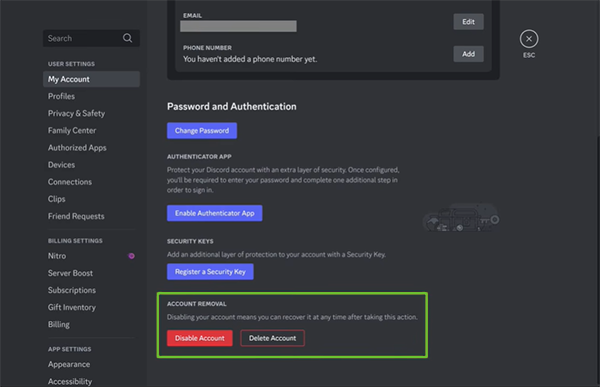Image resolution: width=600 pixels, height=387 pixels.
Task: Open Profiles settings
Action: (91, 96)
